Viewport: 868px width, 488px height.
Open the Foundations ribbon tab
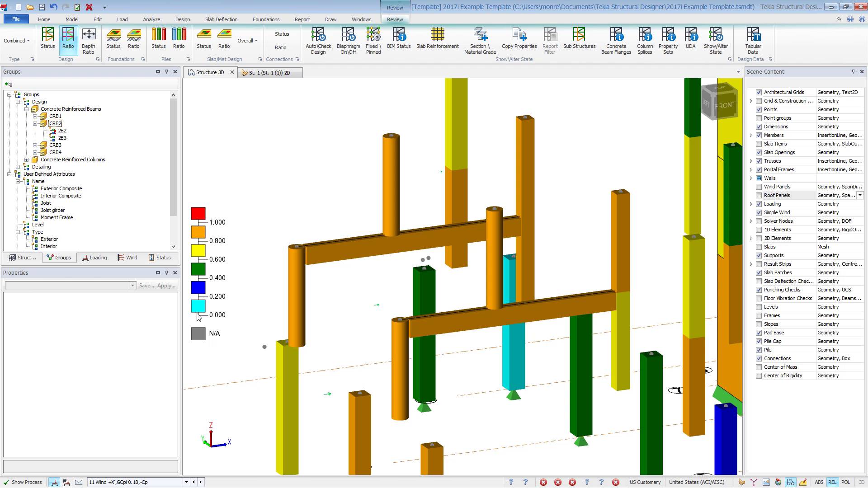click(x=266, y=19)
